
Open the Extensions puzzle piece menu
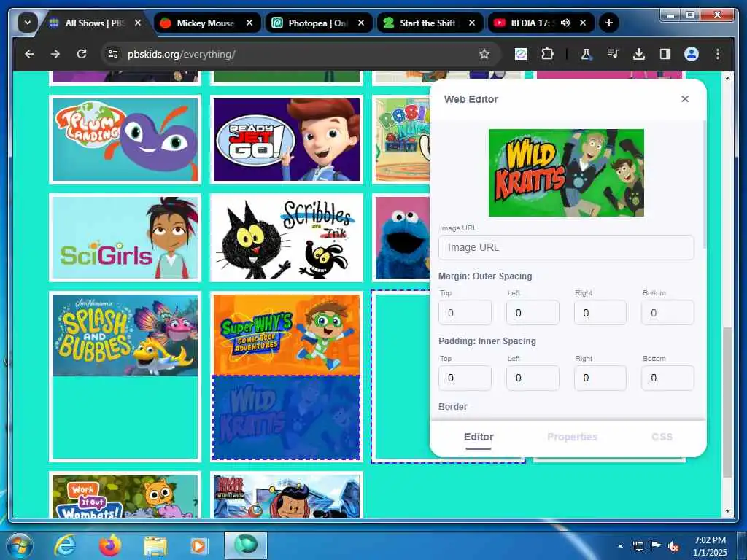(x=547, y=54)
